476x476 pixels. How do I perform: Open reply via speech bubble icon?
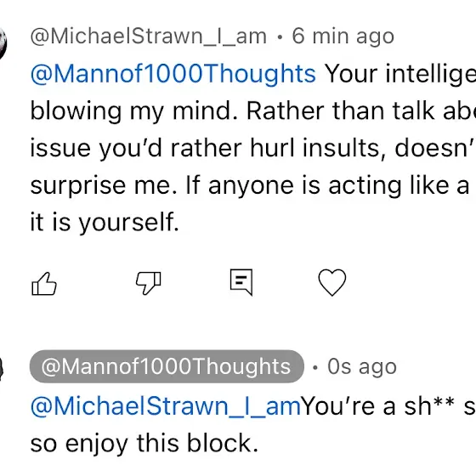tap(241, 282)
